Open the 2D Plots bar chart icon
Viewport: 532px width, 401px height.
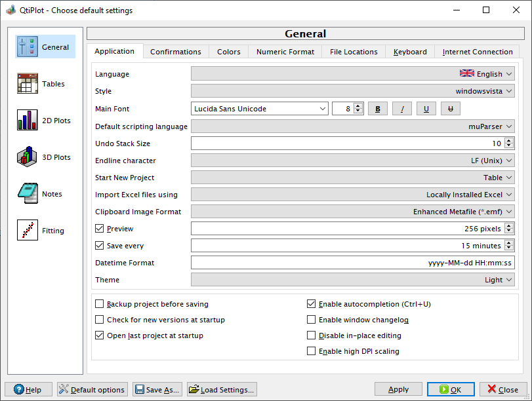coord(27,120)
